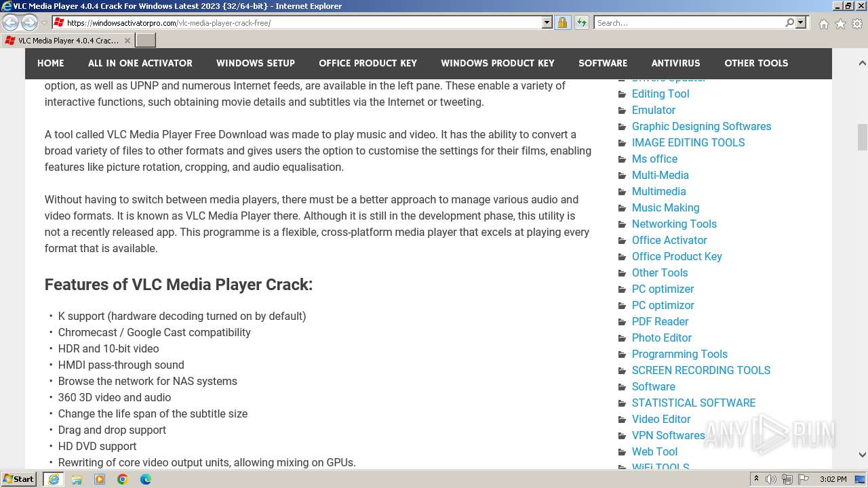The image size is (868, 488).
Task: Click folder icon beside PDF Reader
Action: click(622, 322)
